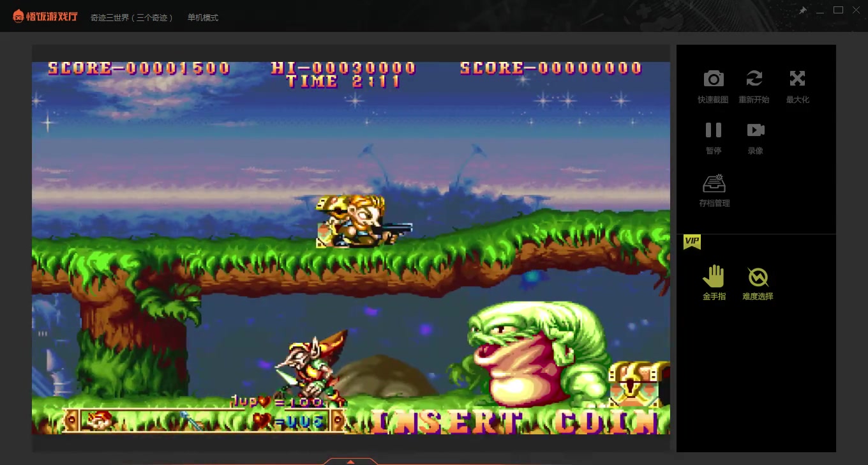Click the game title 奇迹三世界
This screenshot has height=465, width=868.
point(131,18)
